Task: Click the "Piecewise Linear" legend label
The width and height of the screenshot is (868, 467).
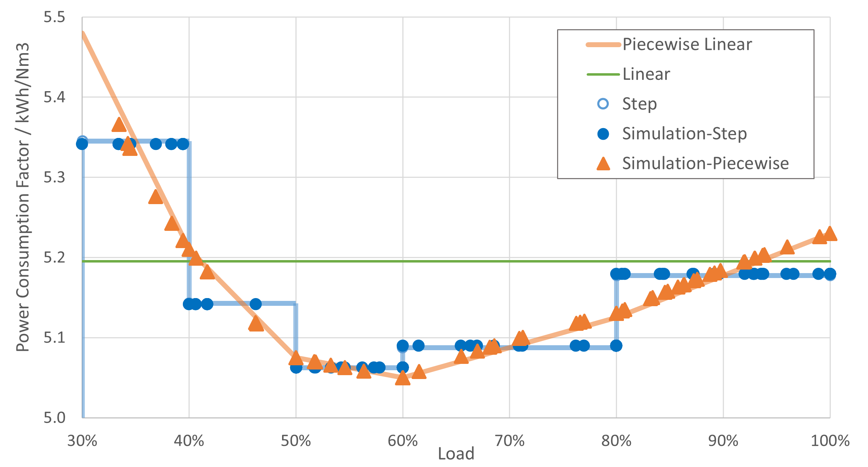Action: tap(687, 44)
